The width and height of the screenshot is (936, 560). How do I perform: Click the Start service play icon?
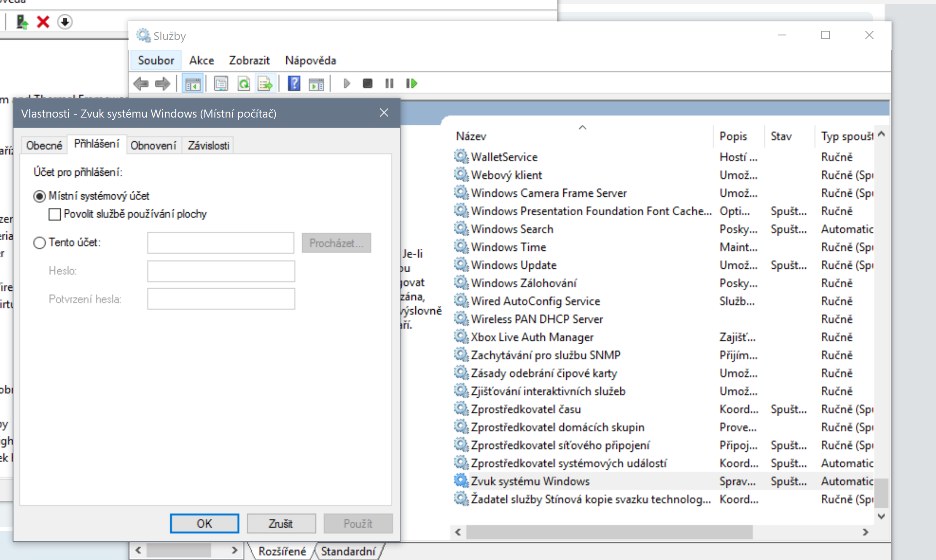(347, 84)
